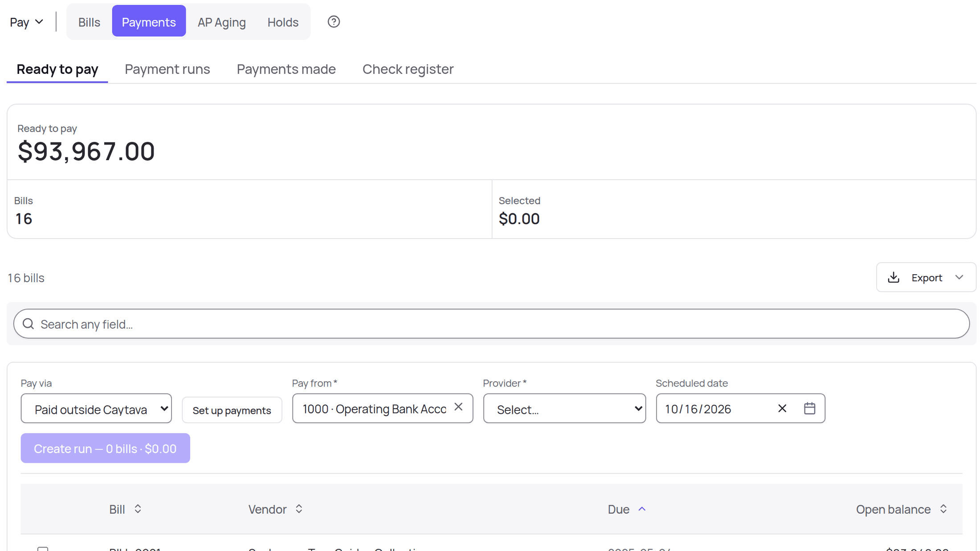This screenshot has width=980, height=551.
Task: Open the help question mark icon
Action: point(334,22)
